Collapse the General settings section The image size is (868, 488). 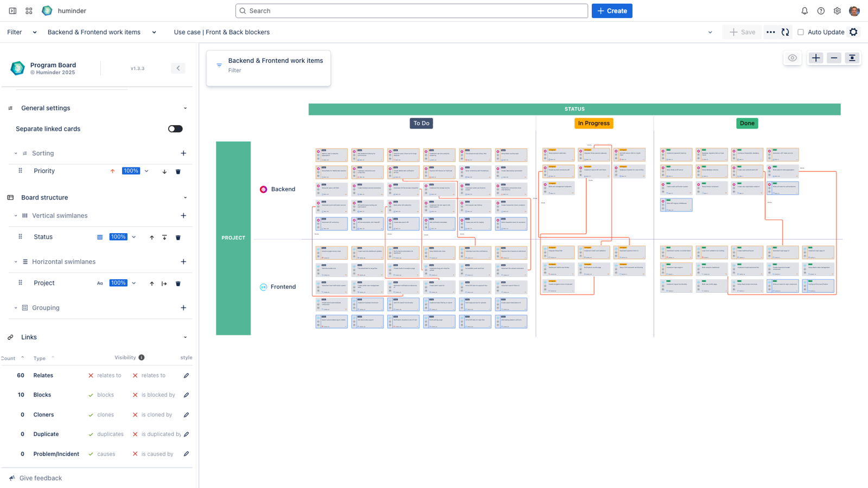[185, 108]
